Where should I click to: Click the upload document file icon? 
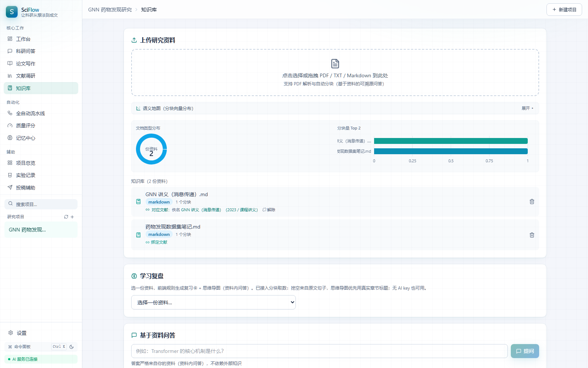[335, 64]
